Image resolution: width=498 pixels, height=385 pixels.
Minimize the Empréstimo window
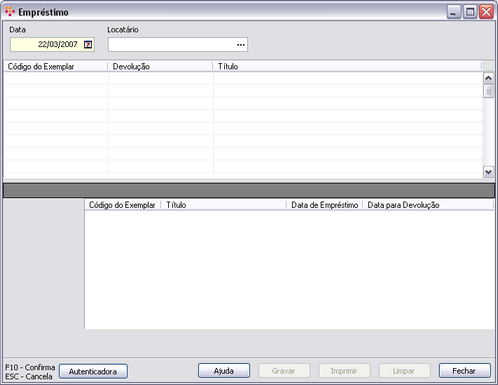click(x=453, y=12)
